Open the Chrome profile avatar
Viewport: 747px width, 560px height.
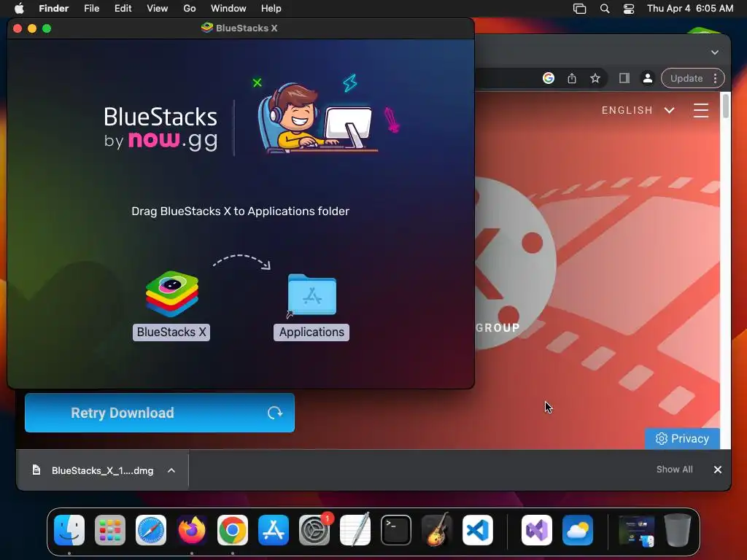coord(648,78)
